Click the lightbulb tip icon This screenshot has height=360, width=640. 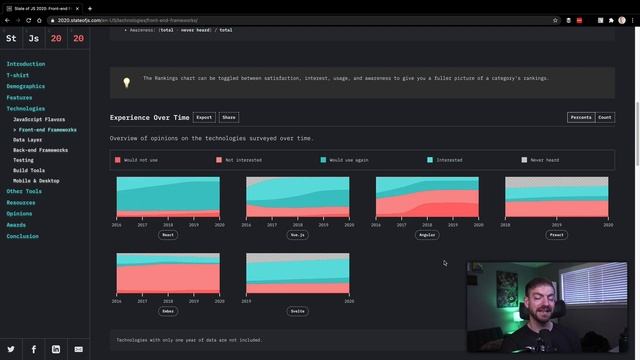[127, 82]
